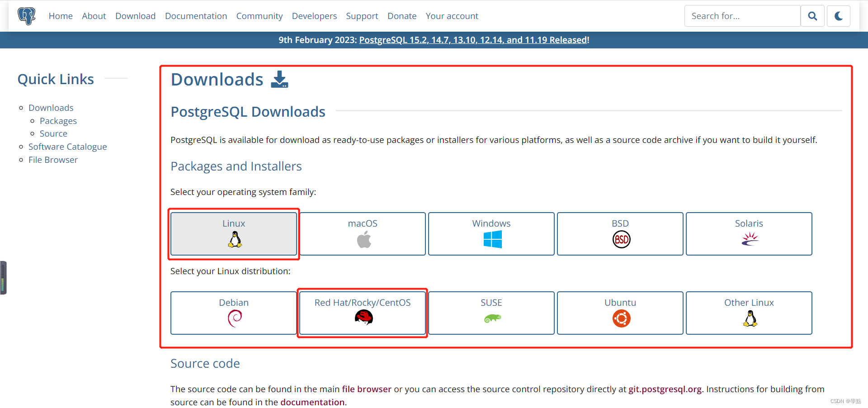Click the Linux penguin icon

(235, 239)
